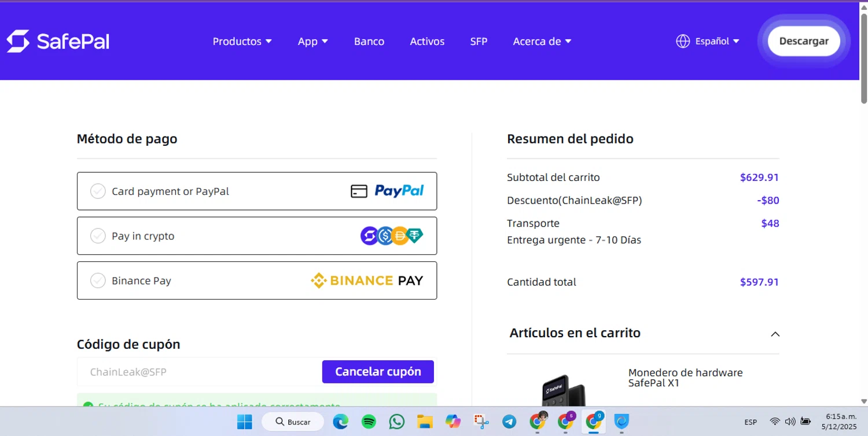
Task: Click 'Resumen del pedido' heading
Action: point(570,139)
